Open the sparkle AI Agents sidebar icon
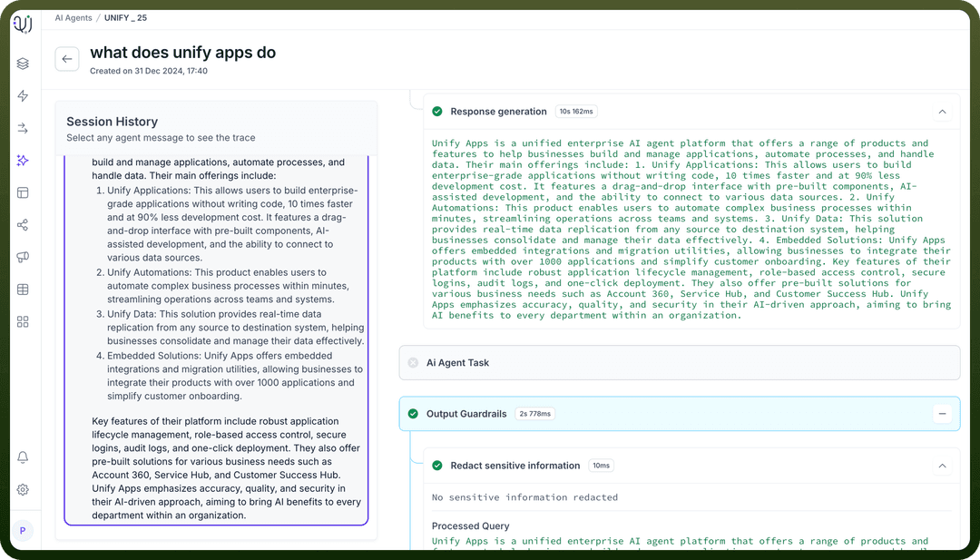 tap(23, 161)
